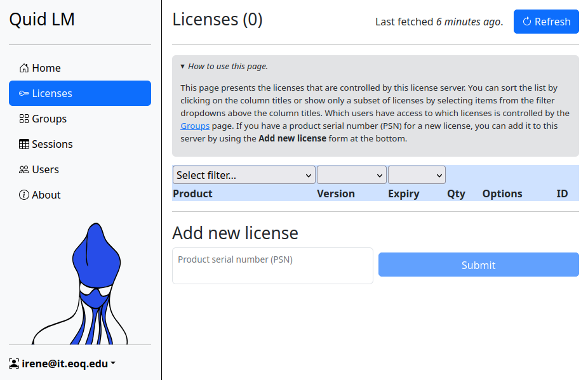588x380 pixels.
Task: Collapse the 'How to use this page' section
Action: point(224,66)
